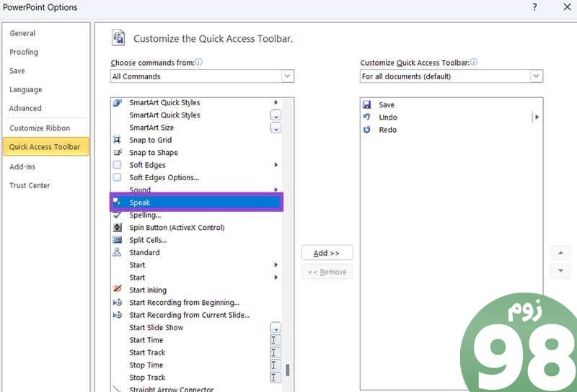
Task: Click the Stop Track input indicator
Action: click(x=276, y=378)
